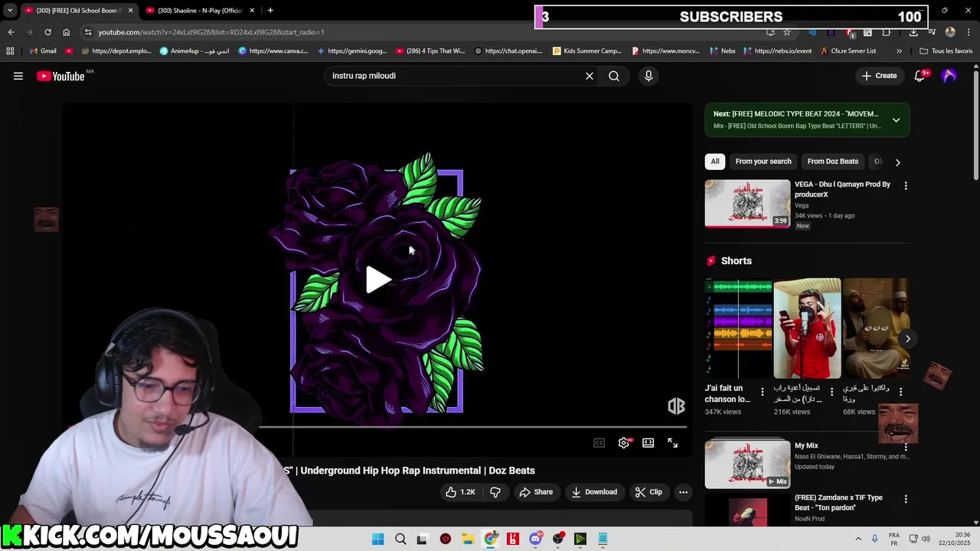Open VEGA Dhu l Qarnayn video thumbnail

click(747, 204)
